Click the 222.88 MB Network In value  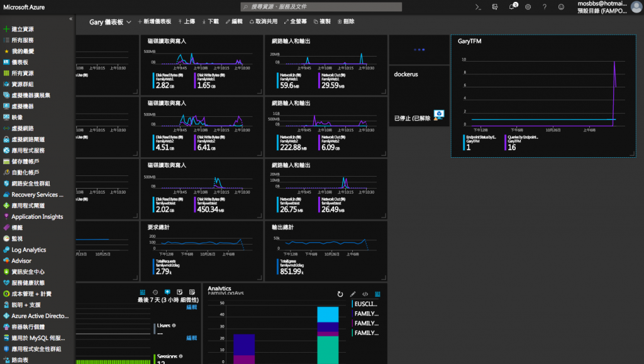coord(293,147)
